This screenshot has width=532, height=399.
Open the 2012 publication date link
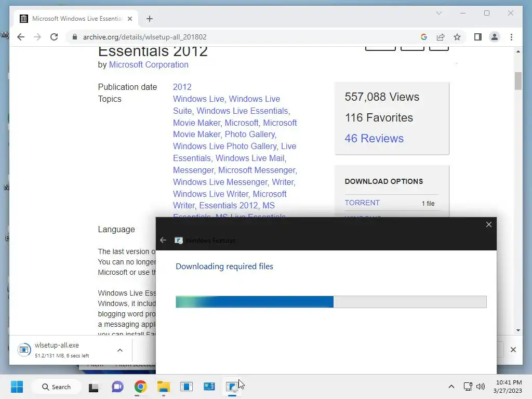point(182,87)
